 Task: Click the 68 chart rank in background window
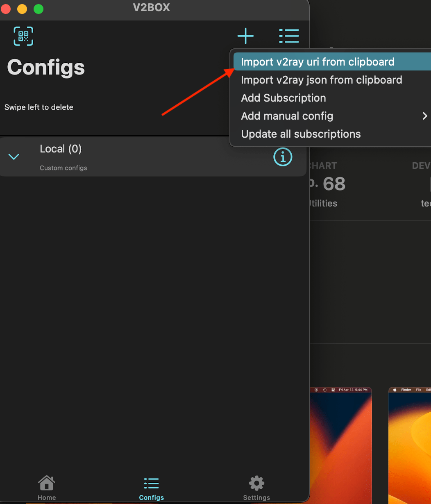(x=334, y=184)
